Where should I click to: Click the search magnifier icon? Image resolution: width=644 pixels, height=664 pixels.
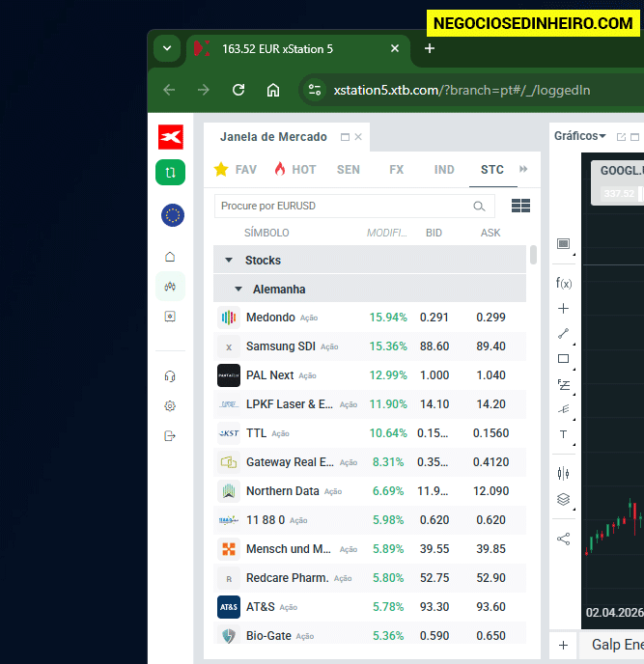(x=479, y=207)
